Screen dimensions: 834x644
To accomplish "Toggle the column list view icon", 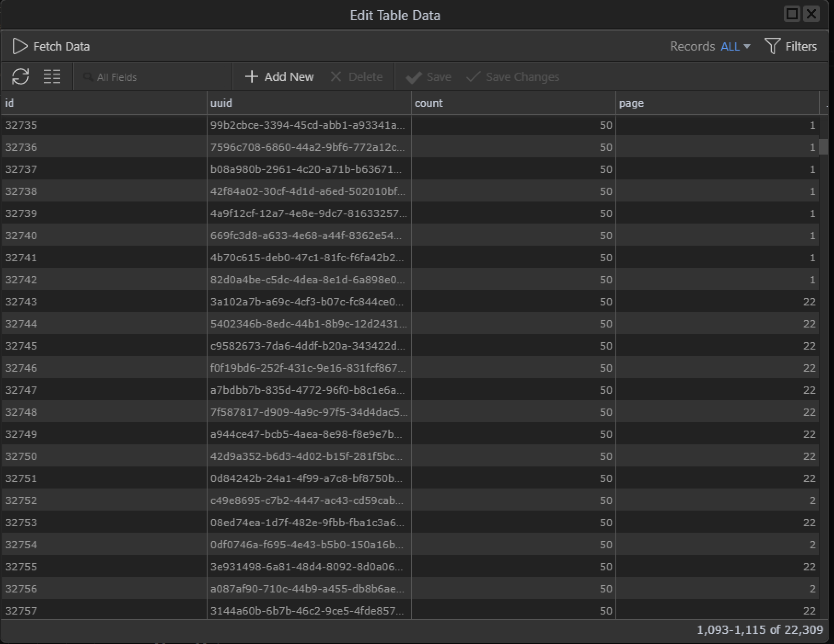I will click(52, 76).
